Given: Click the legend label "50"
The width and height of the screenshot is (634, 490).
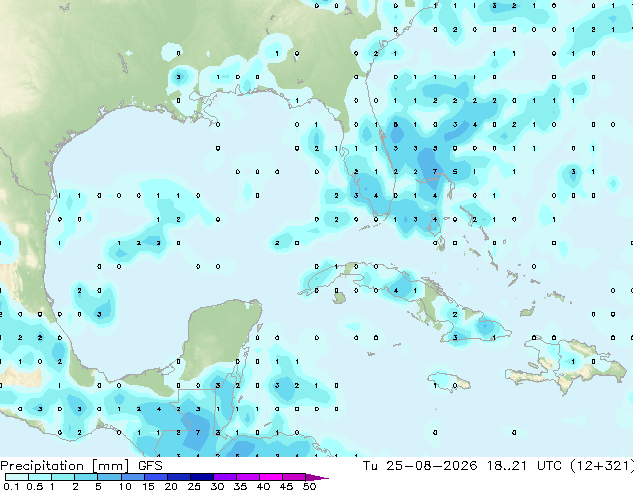Looking at the screenshot, I should point(310,486).
